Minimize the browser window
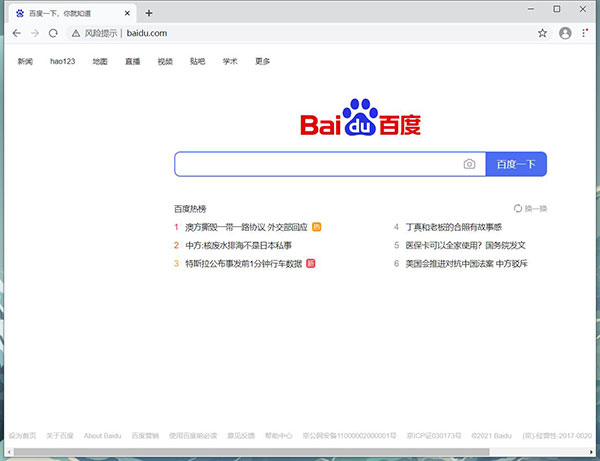Screen dimensions: 600x461 pyautogui.click(x=531, y=9)
